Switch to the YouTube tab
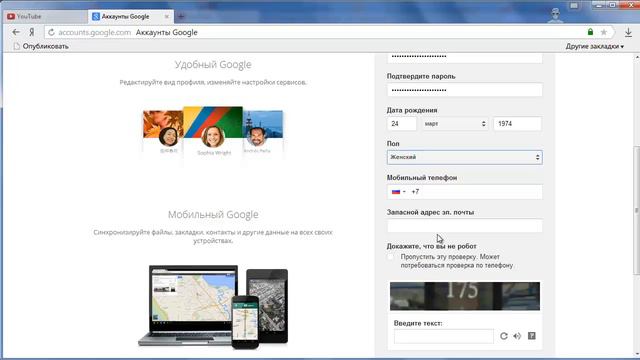The height and width of the screenshot is (360, 640). pyautogui.click(x=44, y=16)
